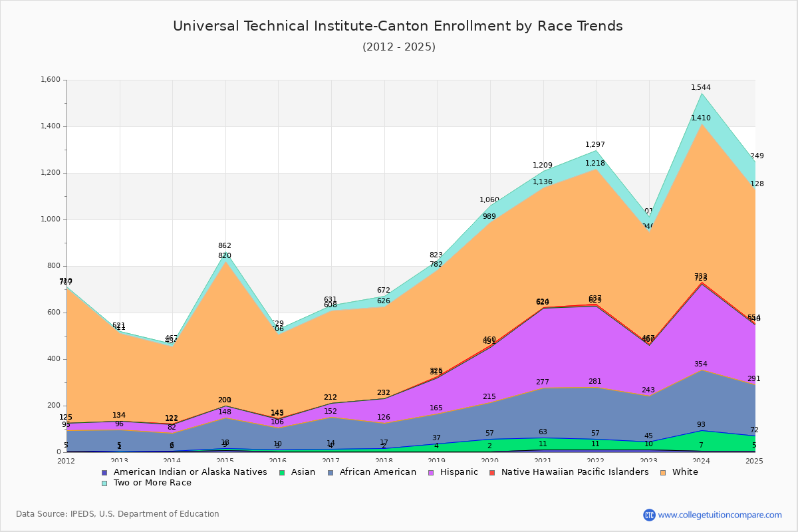Viewport: 798px width, 532px height.
Task: Click the 2012 x-axis year label
Action: tap(66, 461)
